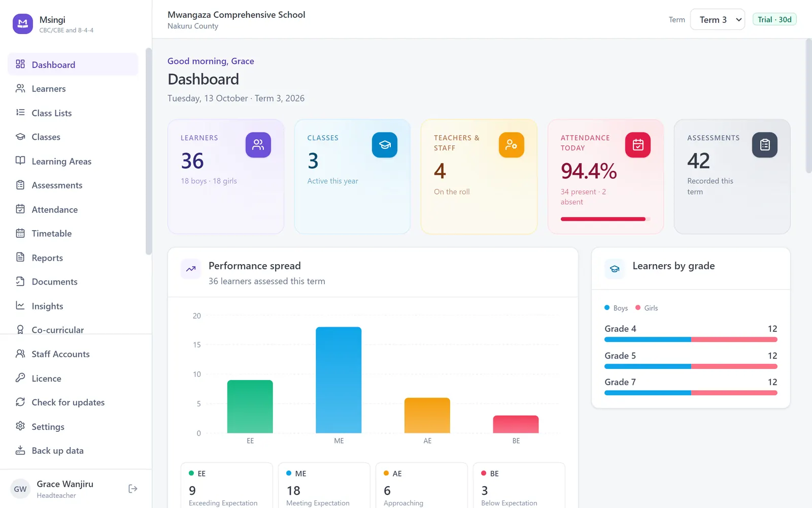The width and height of the screenshot is (812, 508).
Task: Click the Classes graduation cap sidebar icon
Action: tap(20, 137)
